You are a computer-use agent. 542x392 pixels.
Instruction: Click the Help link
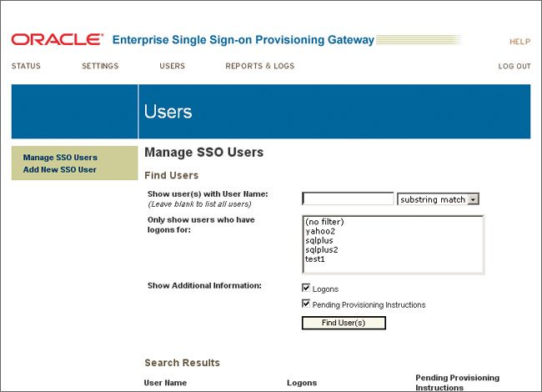[519, 42]
